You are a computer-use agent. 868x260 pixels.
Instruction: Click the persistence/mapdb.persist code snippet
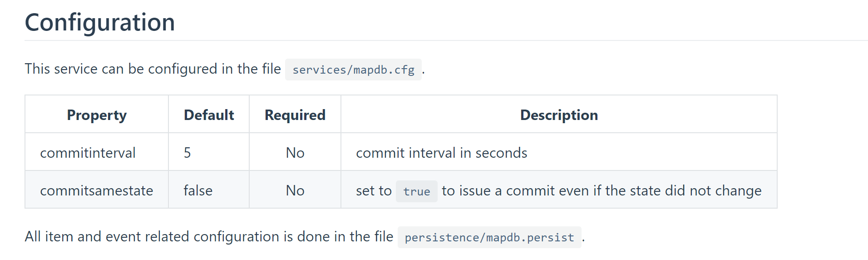[489, 237]
